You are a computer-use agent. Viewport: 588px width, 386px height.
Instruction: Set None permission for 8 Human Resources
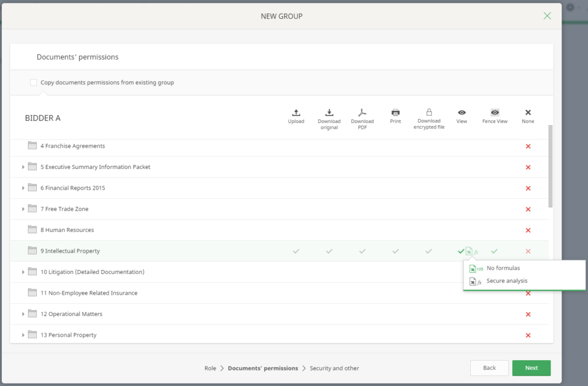tap(528, 230)
